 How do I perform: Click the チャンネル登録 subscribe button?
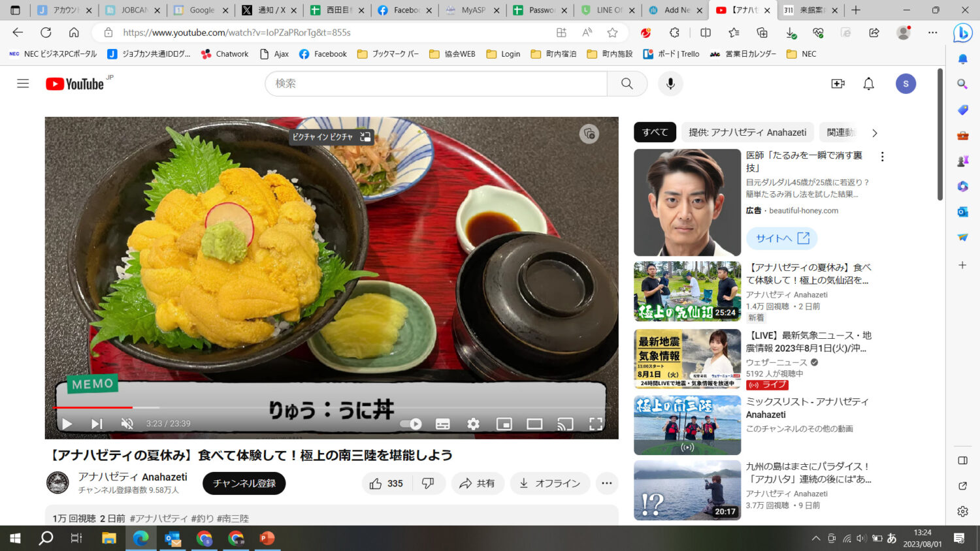tap(244, 483)
